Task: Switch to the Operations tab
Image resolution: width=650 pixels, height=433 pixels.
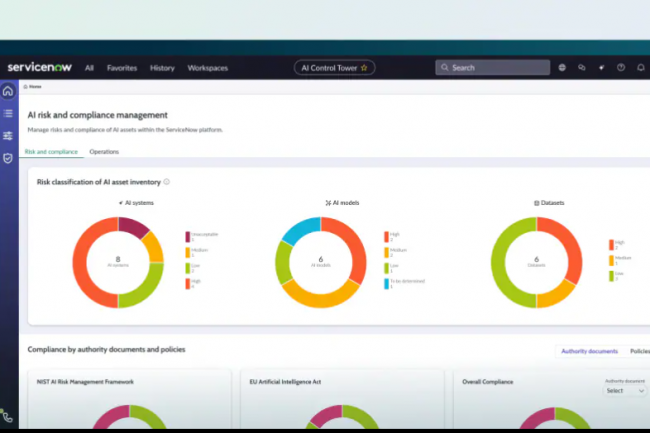Action: tap(104, 152)
